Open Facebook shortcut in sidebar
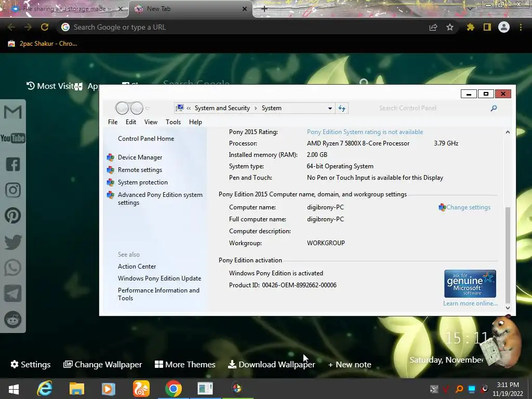 coord(12,164)
